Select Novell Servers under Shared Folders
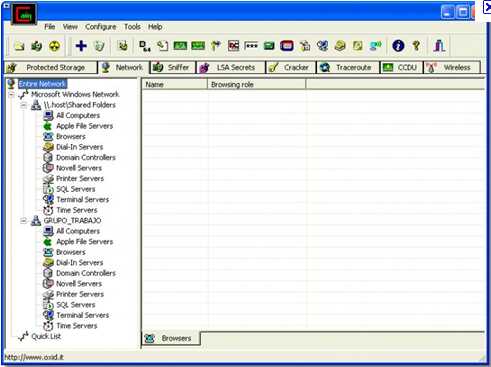The height and width of the screenshot is (367, 491). click(x=79, y=168)
